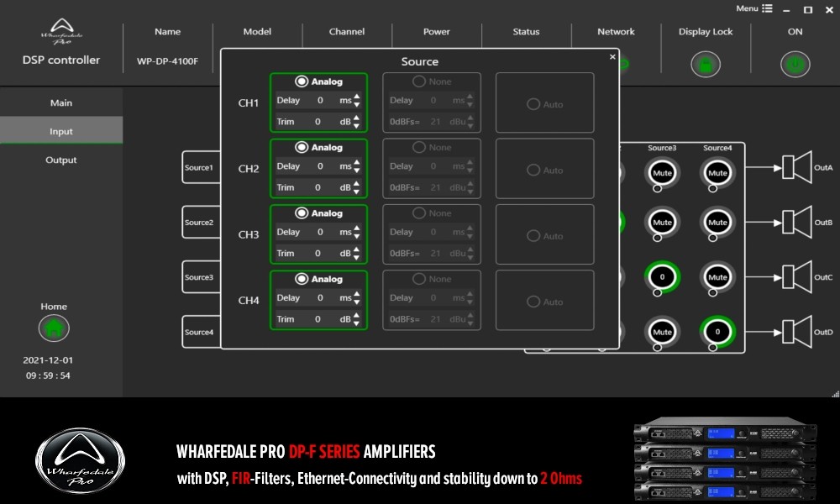
Task: Click the OutC speaker icon
Action: (x=797, y=277)
